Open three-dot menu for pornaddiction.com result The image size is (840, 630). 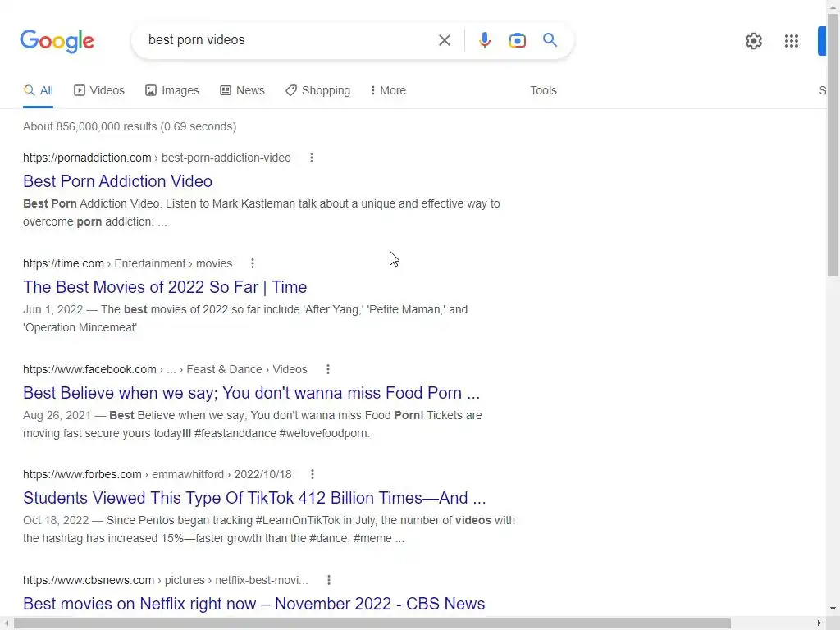(311, 157)
